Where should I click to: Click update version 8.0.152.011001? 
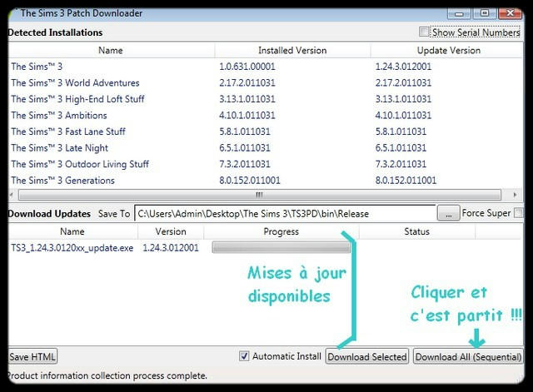coord(406,181)
